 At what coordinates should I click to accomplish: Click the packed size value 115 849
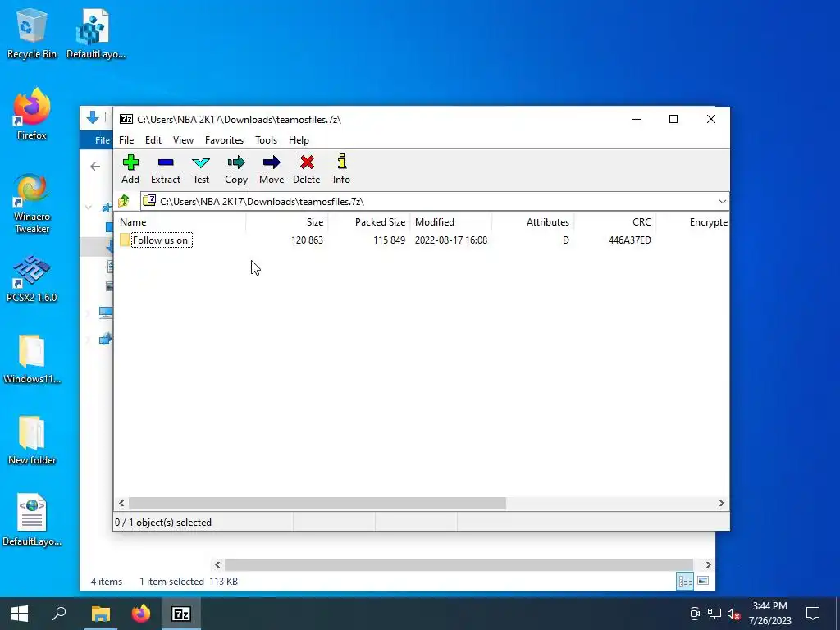pyautogui.click(x=390, y=240)
